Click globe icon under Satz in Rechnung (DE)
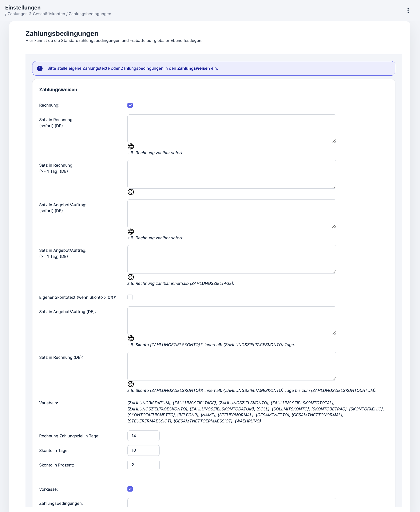 click(x=131, y=384)
